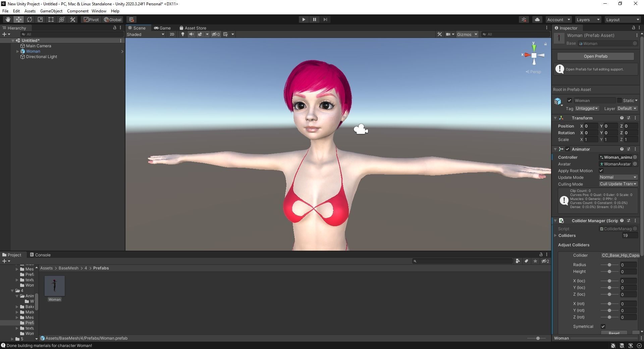Open cloud services icon
This screenshot has width=644, height=349.
537,19
